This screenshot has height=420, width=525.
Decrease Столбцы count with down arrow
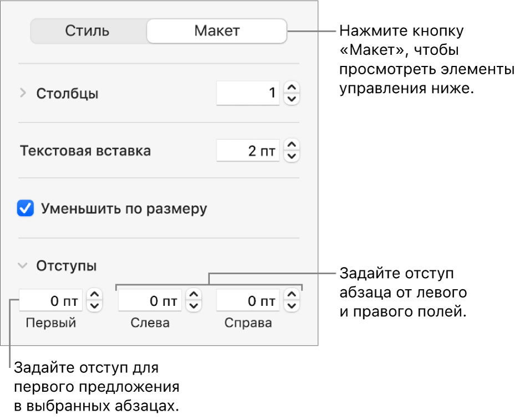[x=292, y=99]
